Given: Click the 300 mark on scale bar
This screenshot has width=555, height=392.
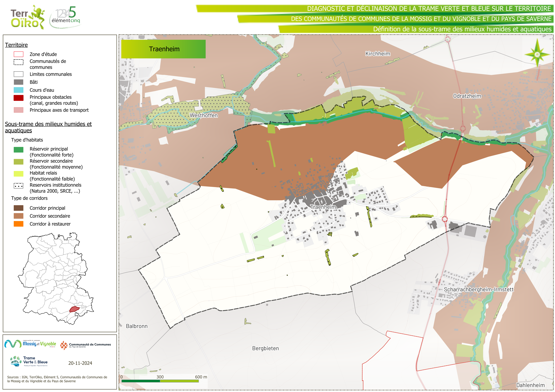Looking at the screenshot, I should [x=160, y=377].
